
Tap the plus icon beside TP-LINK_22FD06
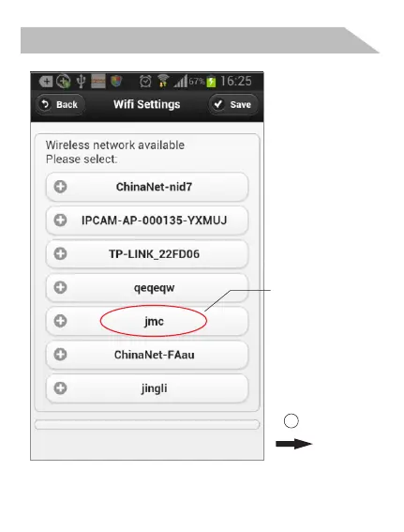pos(60,253)
